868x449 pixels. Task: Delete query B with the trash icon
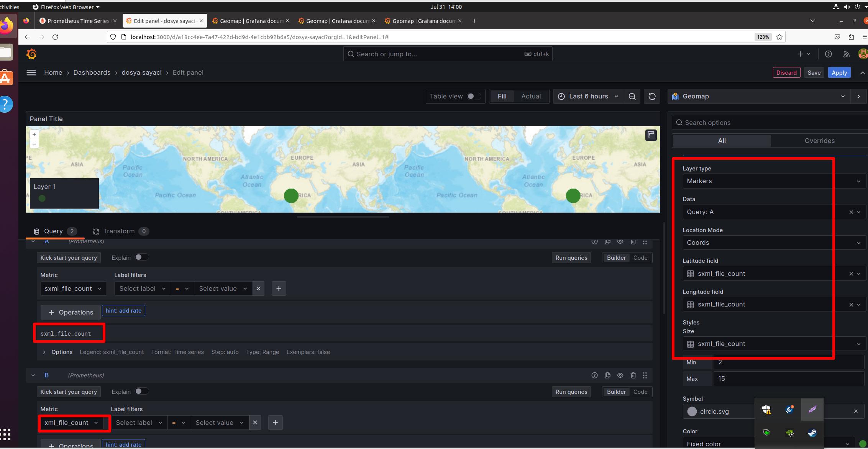[633, 375]
